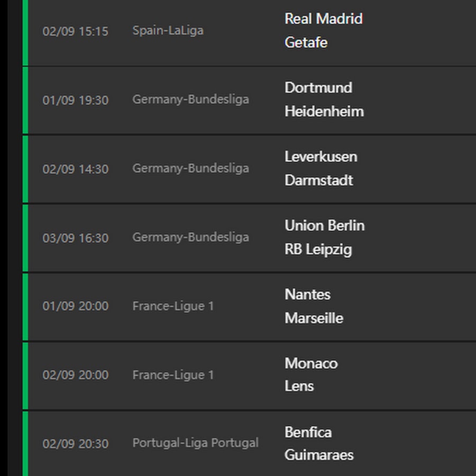Select the Benfica team name

click(308, 432)
